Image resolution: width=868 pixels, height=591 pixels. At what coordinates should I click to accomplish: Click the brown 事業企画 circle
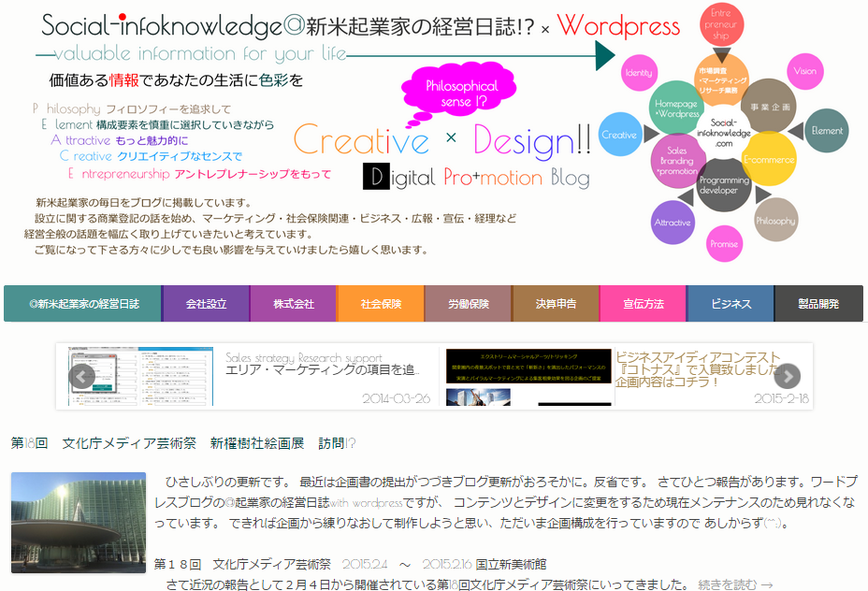pos(770,107)
